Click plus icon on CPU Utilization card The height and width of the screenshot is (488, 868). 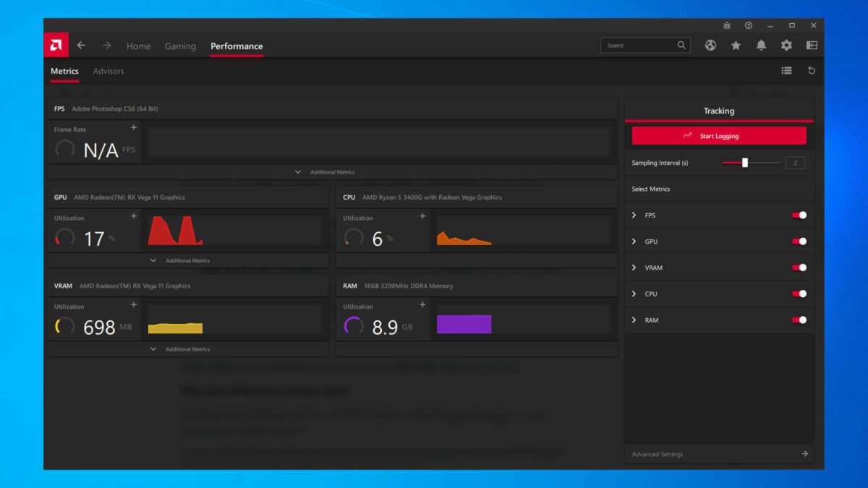click(x=422, y=216)
